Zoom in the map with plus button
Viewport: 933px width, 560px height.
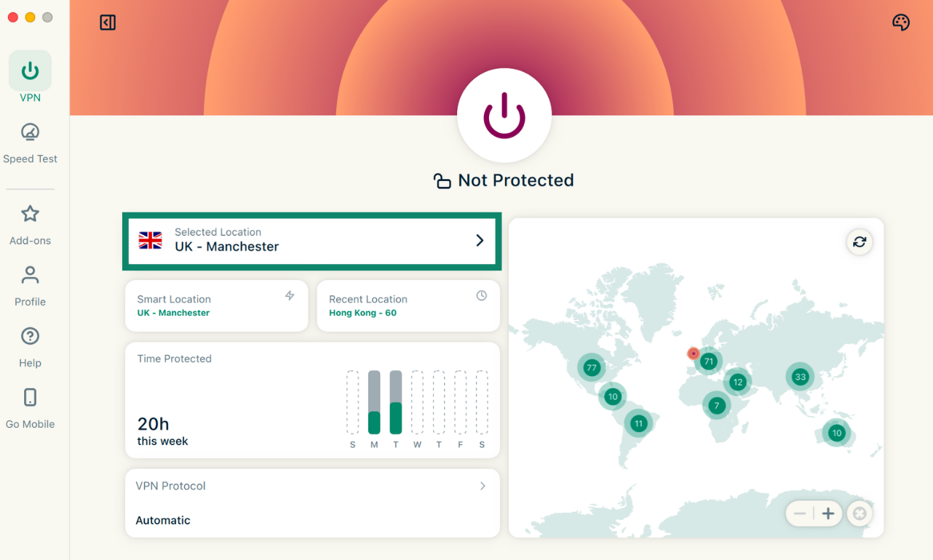coord(828,513)
